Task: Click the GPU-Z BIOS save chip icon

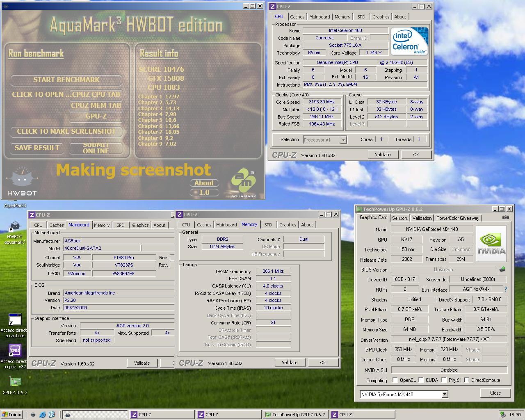Action: point(502,269)
